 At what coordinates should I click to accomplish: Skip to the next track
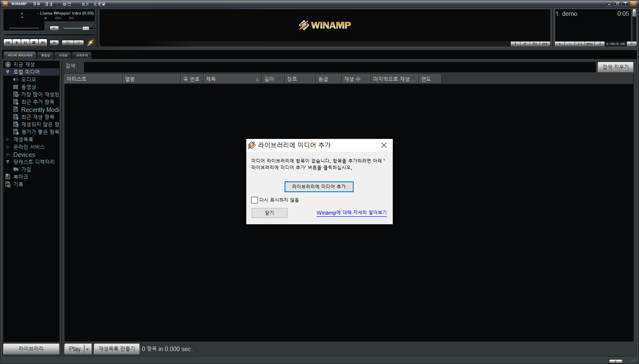[43, 42]
